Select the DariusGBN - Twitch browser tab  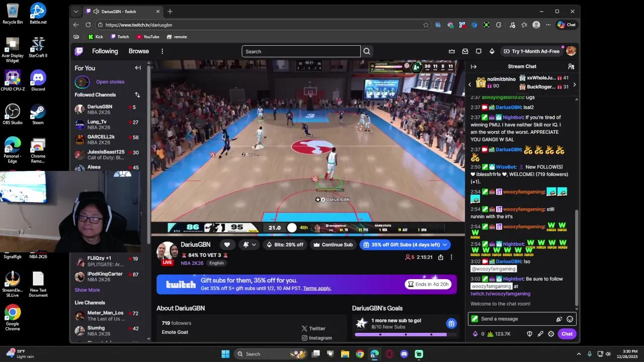123,12
